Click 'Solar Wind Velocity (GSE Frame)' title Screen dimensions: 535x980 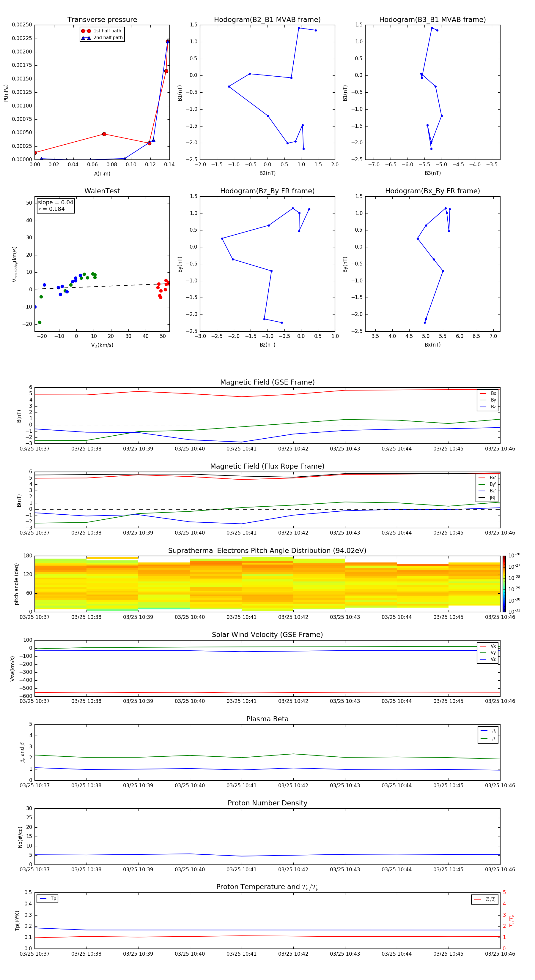coord(267,635)
